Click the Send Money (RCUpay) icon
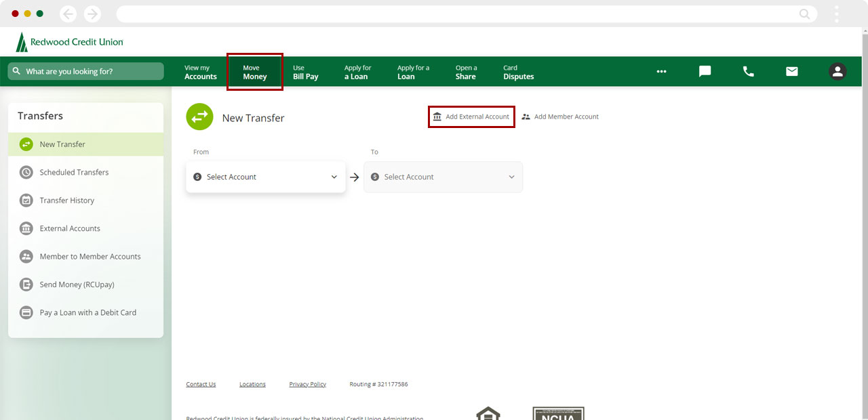 pyautogui.click(x=26, y=285)
